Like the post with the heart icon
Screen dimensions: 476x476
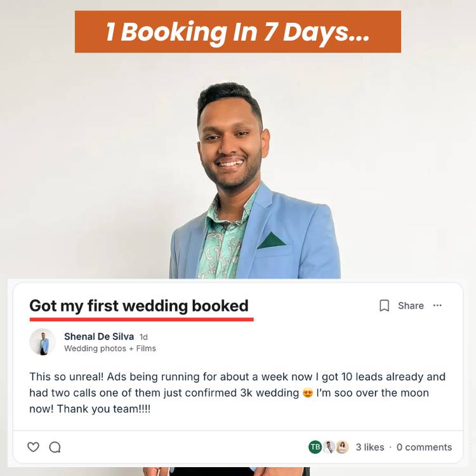[x=33, y=447]
